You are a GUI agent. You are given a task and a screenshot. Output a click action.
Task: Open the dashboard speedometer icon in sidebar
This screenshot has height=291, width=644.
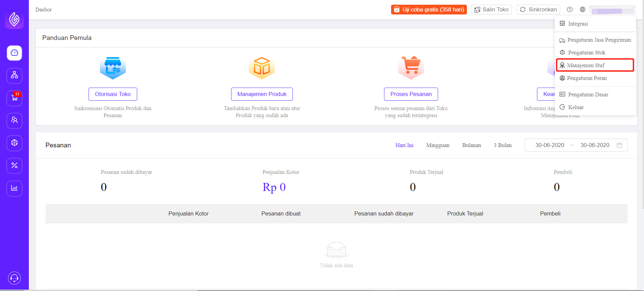tap(14, 53)
